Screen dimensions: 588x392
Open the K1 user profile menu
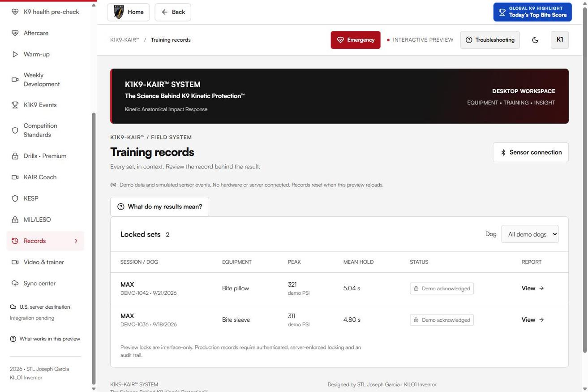pos(560,40)
